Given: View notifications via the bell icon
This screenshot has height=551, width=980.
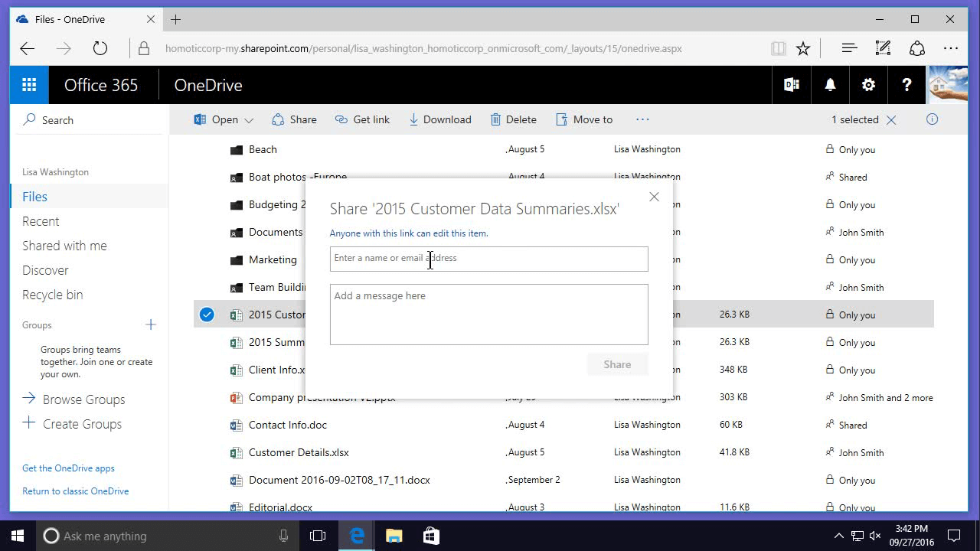Looking at the screenshot, I should 830,84.
